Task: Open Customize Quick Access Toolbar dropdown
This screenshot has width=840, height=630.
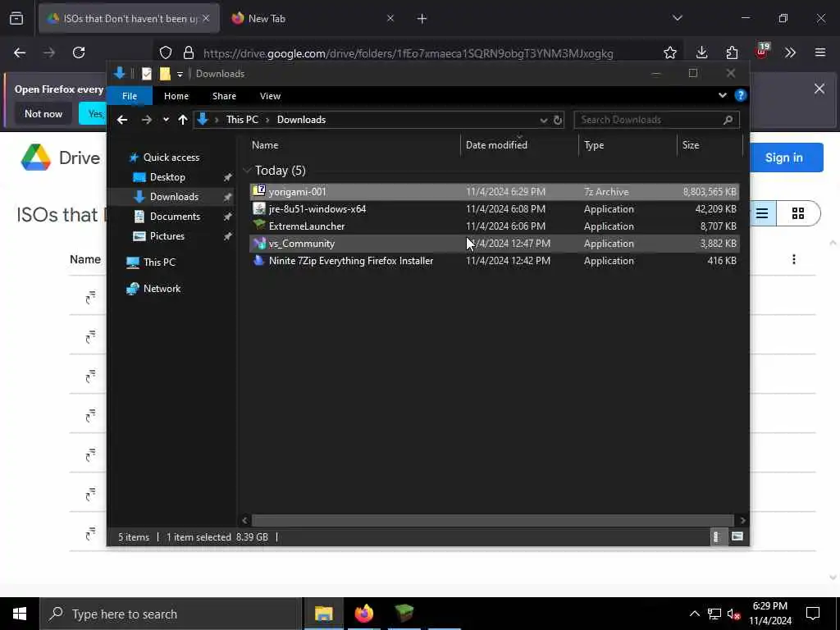Action: (180, 74)
